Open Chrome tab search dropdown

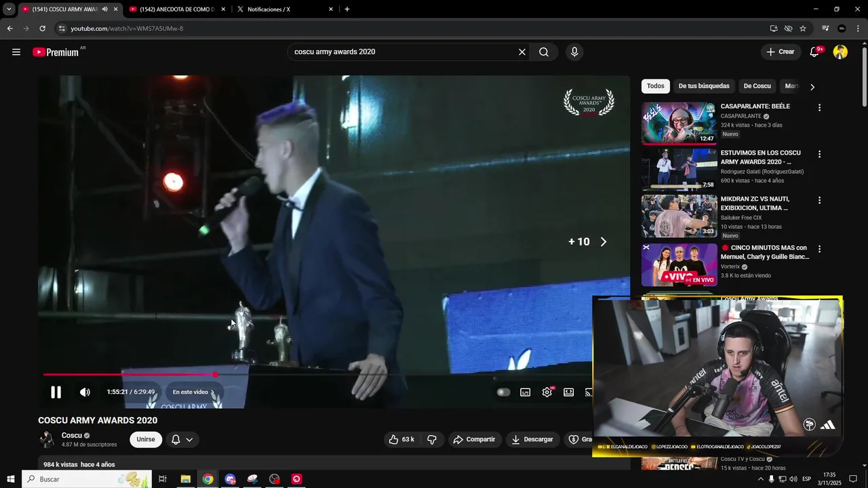9,9
